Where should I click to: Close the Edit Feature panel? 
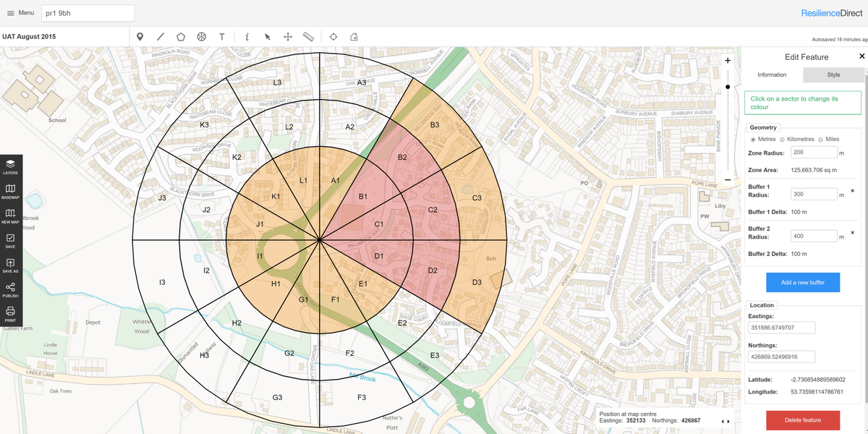861,56
